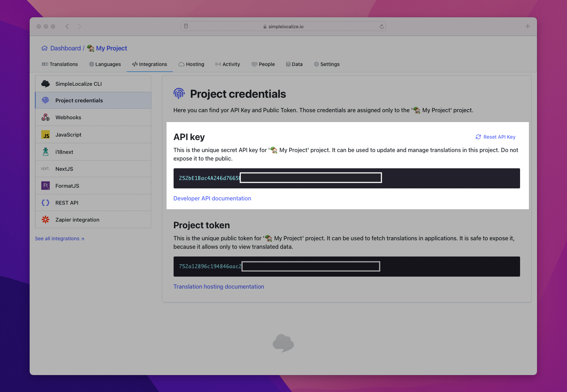The image size is (567, 392).
Task: Select Project credentials sidebar item
Action: [x=93, y=100]
